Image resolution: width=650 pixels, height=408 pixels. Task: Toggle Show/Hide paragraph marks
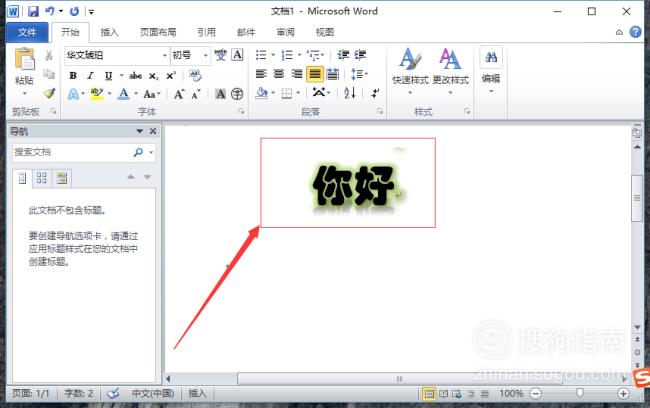(x=375, y=93)
